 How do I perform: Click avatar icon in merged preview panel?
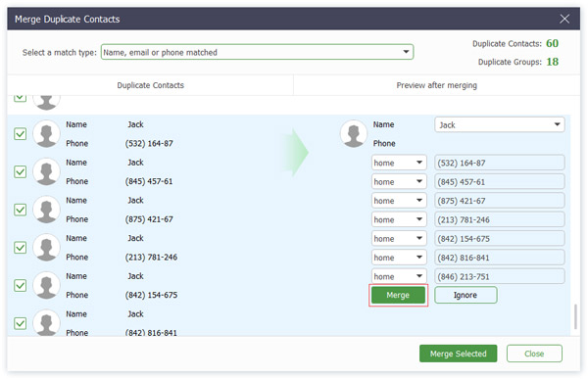tap(354, 134)
